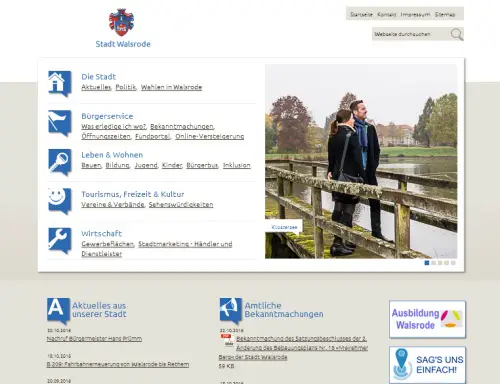Open the Impressum menu item
This screenshot has height=384, width=500.
point(415,15)
